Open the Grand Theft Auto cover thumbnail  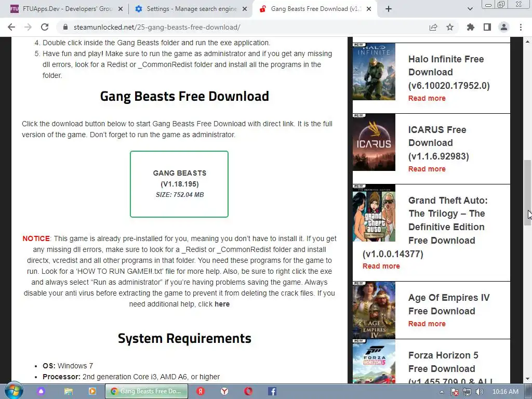click(374, 212)
